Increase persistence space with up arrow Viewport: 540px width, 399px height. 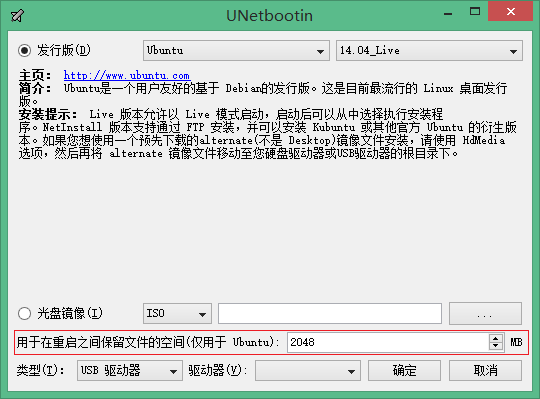[x=496, y=338]
